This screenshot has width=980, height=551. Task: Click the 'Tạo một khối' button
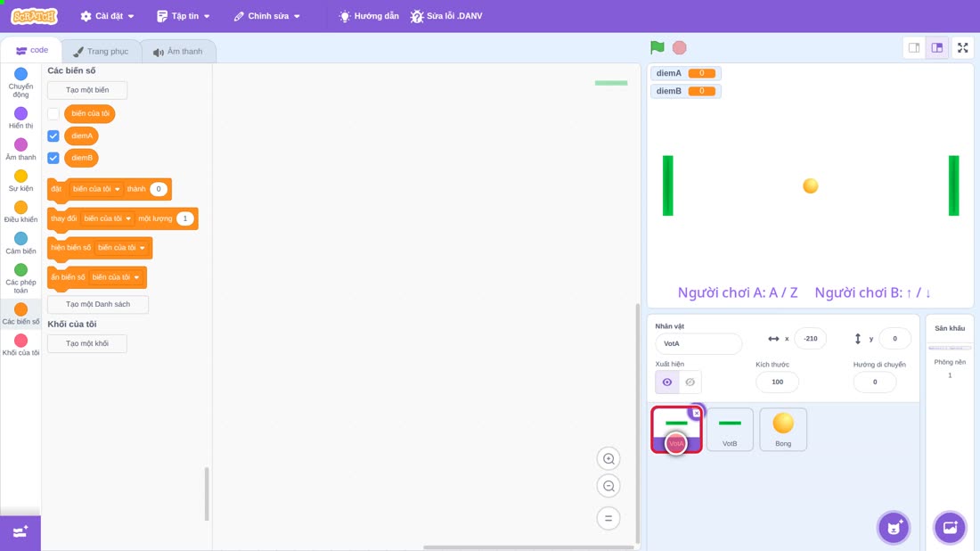87,343
